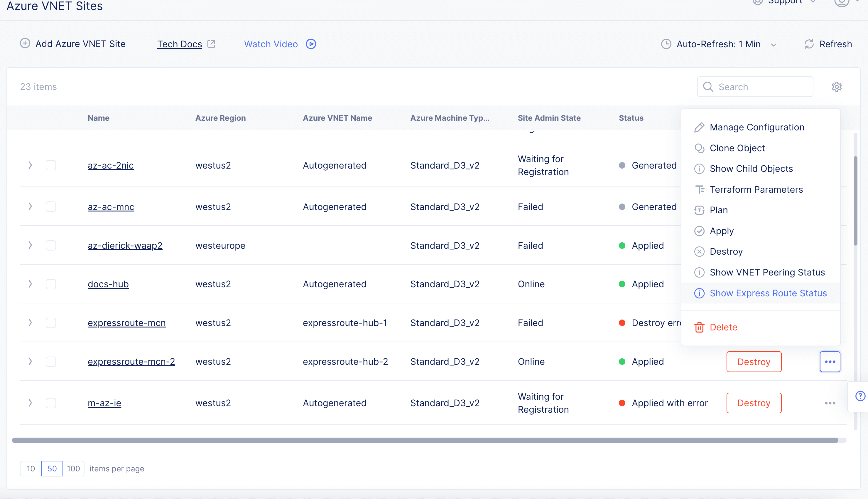Expand the m-az-ie row
This screenshot has height=499, width=868.
pyautogui.click(x=30, y=403)
